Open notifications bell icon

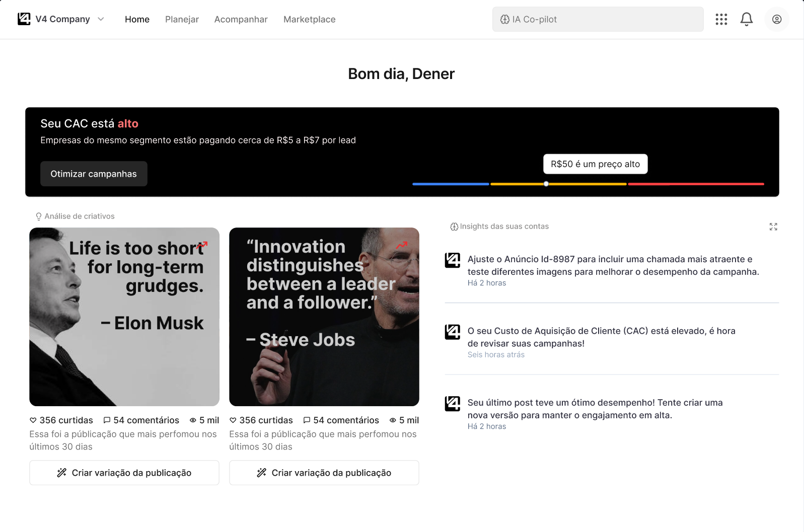[746, 19]
